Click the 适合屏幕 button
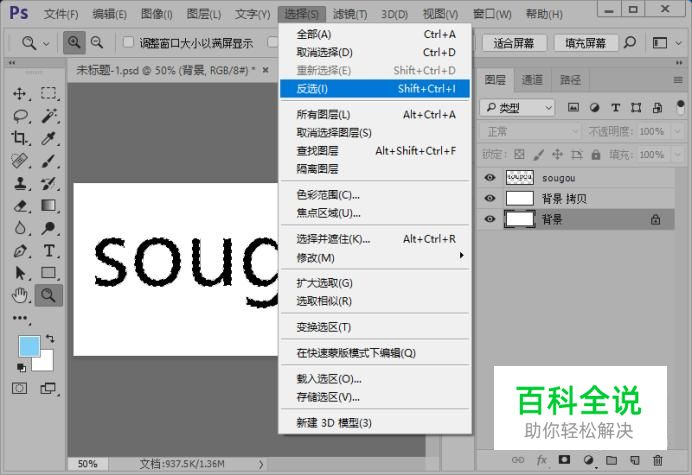The width and height of the screenshot is (692, 475). point(514,43)
